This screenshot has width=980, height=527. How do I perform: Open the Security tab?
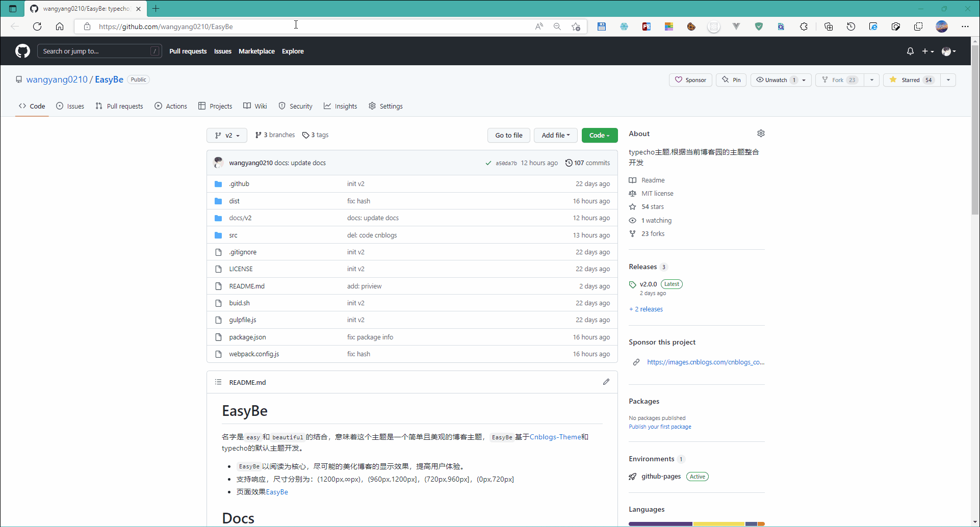coord(296,106)
